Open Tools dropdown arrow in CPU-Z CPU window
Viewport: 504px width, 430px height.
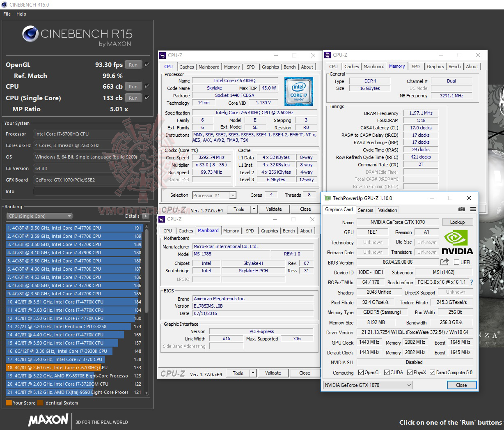click(254, 209)
